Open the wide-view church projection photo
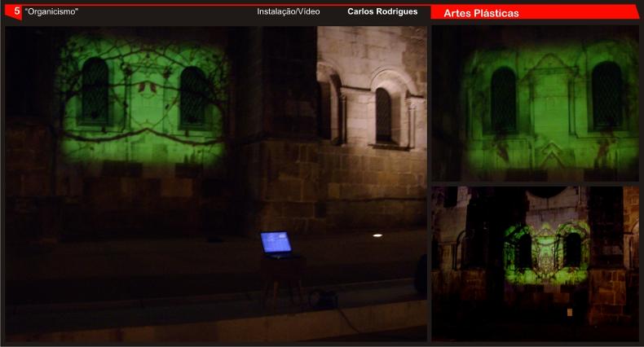644x347 pixels. (535, 263)
